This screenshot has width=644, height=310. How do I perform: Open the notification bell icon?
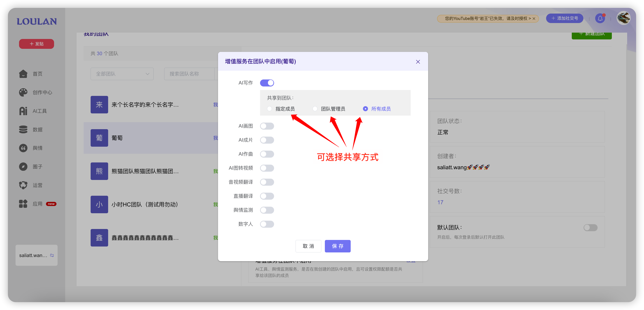pos(600,18)
